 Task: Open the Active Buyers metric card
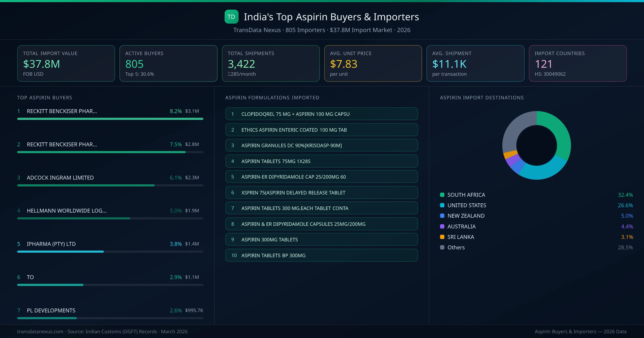point(168,63)
